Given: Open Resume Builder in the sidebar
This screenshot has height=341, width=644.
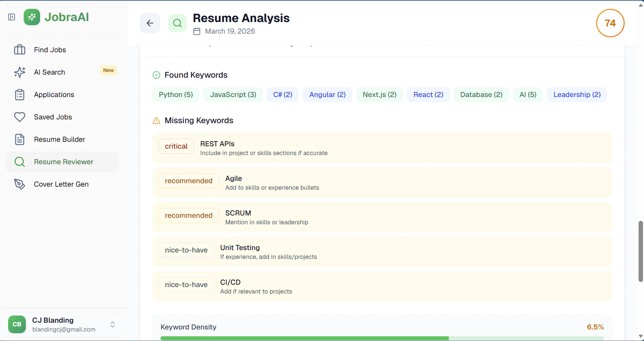Looking at the screenshot, I should tap(62, 139).
